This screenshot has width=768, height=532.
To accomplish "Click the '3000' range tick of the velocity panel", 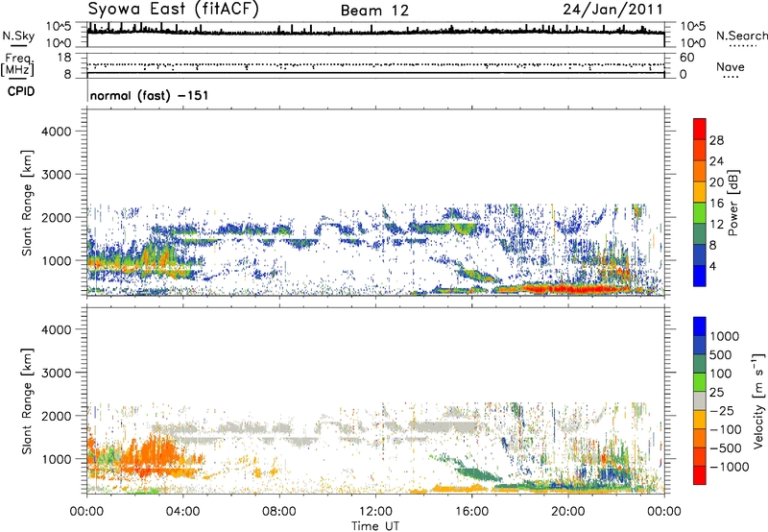I will pos(57,373).
